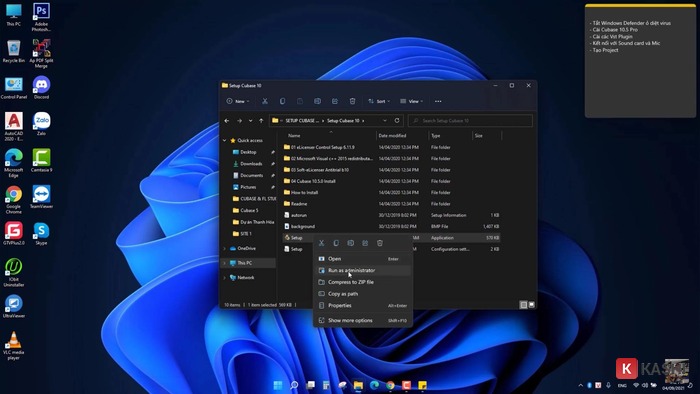
Task: Click the Copy icon in Explorer toolbar
Action: pyautogui.click(x=282, y=101)
